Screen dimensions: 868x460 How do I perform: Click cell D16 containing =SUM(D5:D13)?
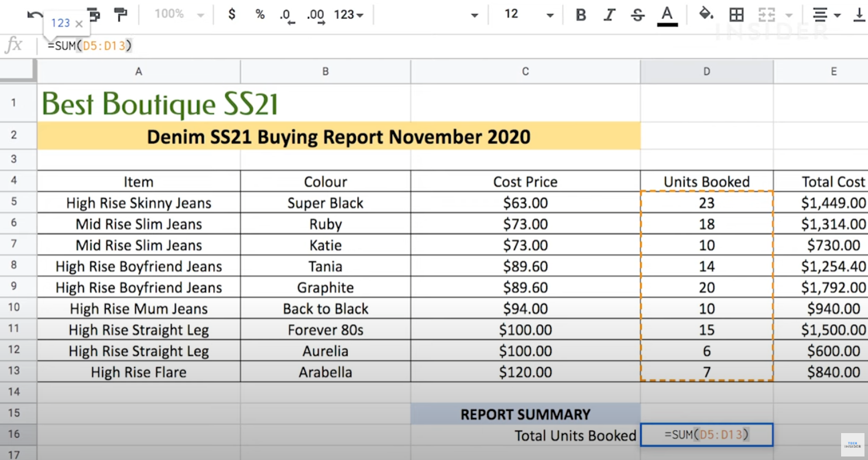tap(707, 435)
